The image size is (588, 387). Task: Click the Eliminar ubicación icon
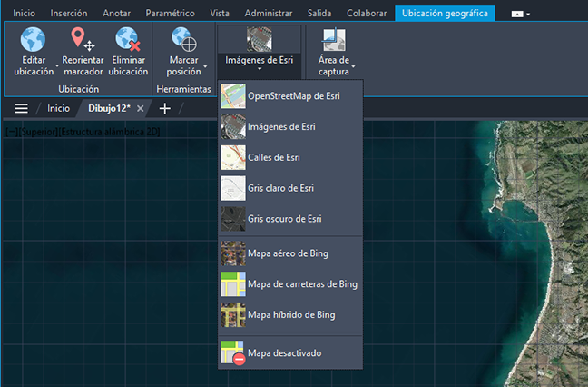[128, 39]
